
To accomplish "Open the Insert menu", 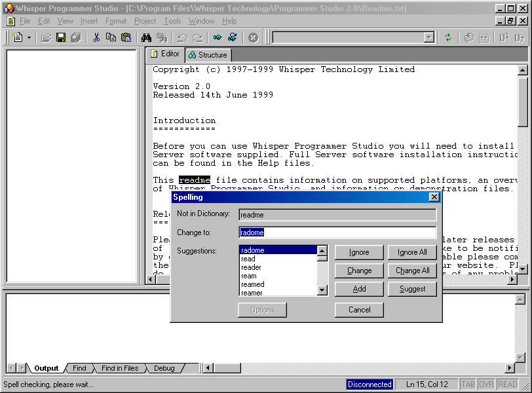I will pos(89,21).
